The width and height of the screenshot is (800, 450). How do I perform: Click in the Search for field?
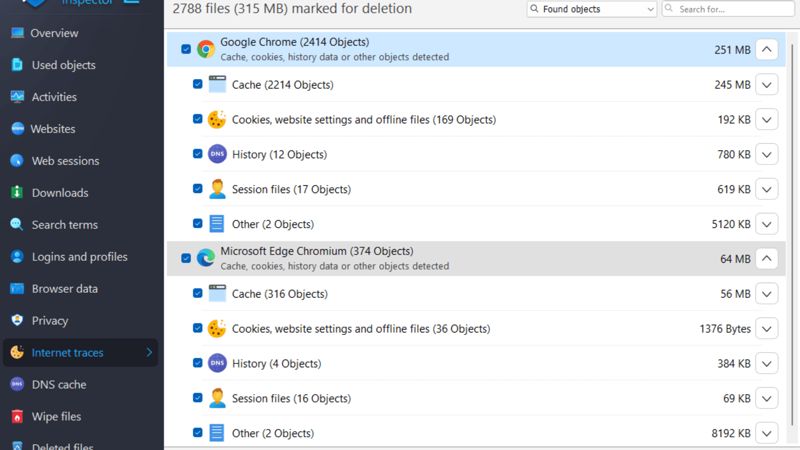[729, 9]
